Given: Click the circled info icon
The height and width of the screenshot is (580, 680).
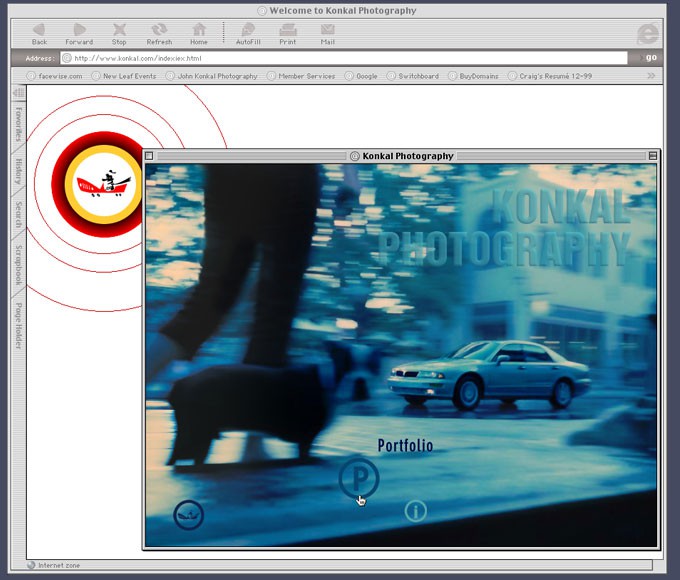Looking at the screenshot, I should click(415, 511).
